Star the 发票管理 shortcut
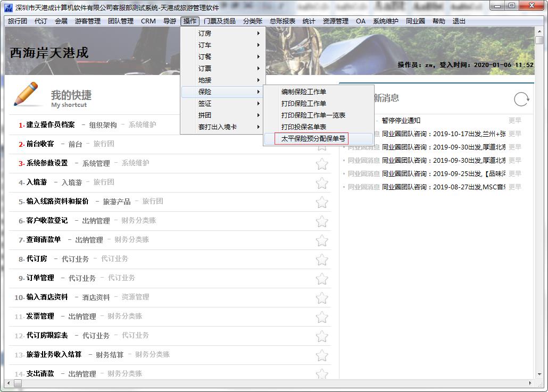Image resolution: width=548 pixels, height=392 pixels. tap(322, 317)
